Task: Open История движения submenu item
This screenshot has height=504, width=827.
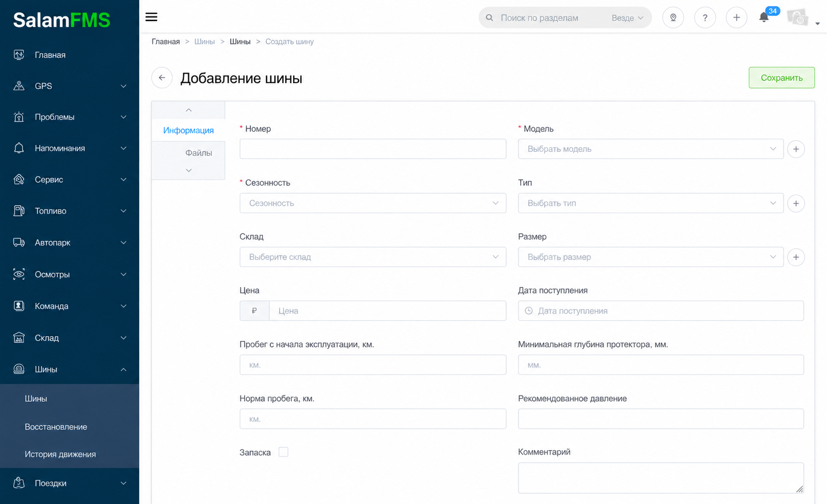Action: point(60,454)
